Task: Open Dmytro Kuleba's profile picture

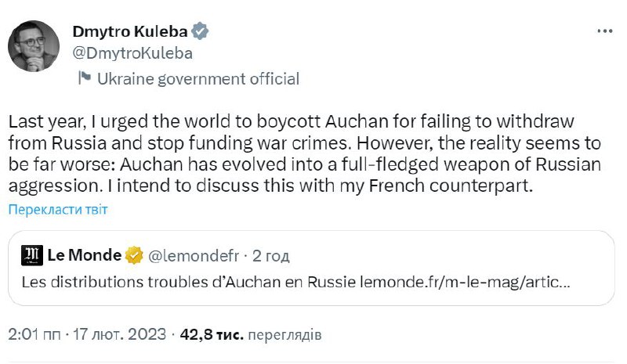Action: [x=34, y=45]
